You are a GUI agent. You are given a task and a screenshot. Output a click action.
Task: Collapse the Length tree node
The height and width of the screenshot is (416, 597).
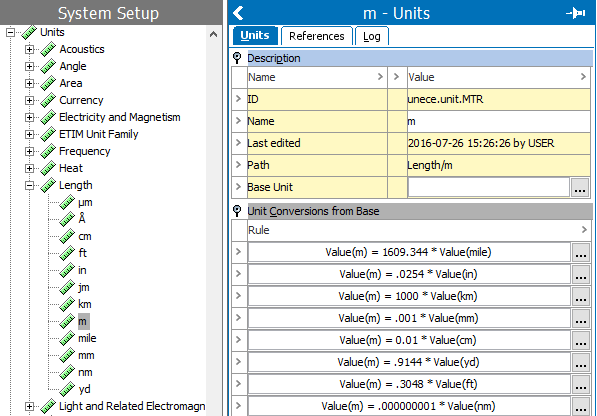pyautogui.click(x=29, y=185)
